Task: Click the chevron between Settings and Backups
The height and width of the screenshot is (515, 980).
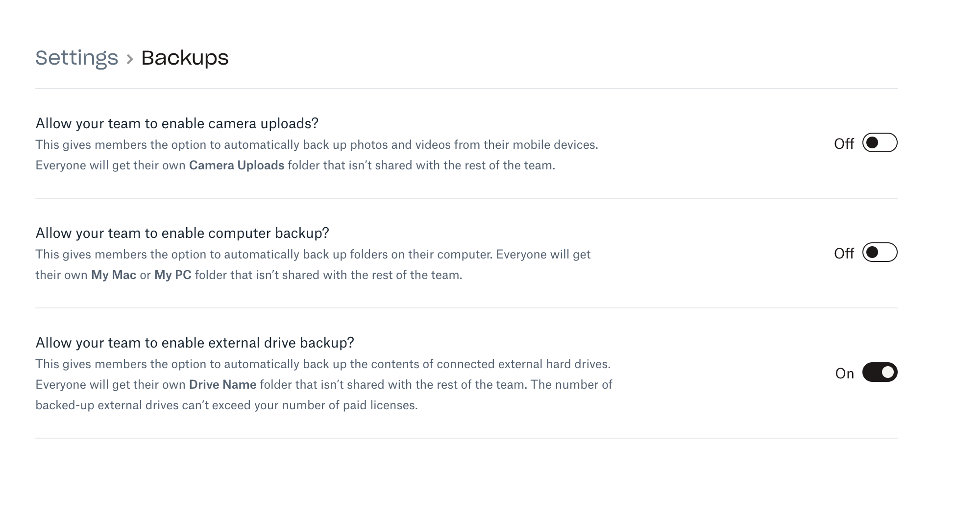Action: coord(130,59)
